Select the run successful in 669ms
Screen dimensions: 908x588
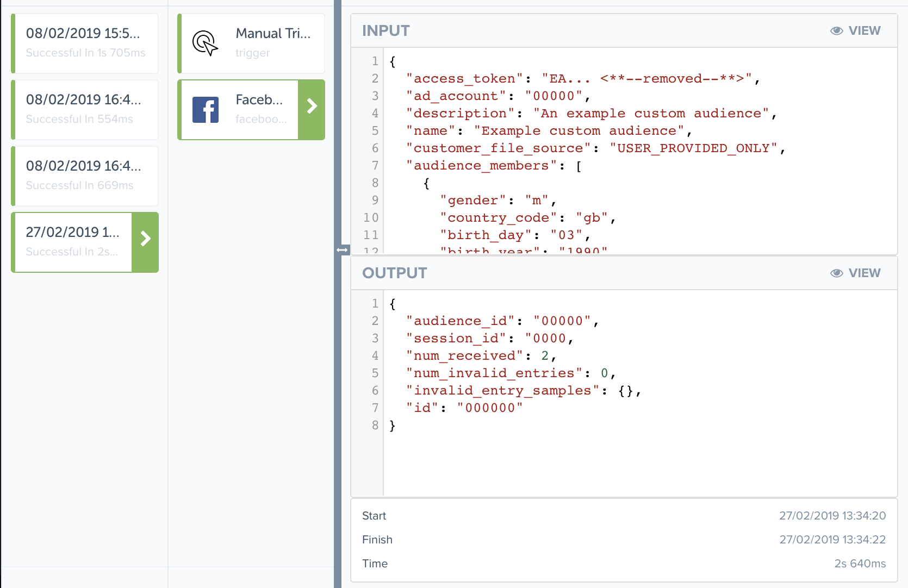coord(85,176)
